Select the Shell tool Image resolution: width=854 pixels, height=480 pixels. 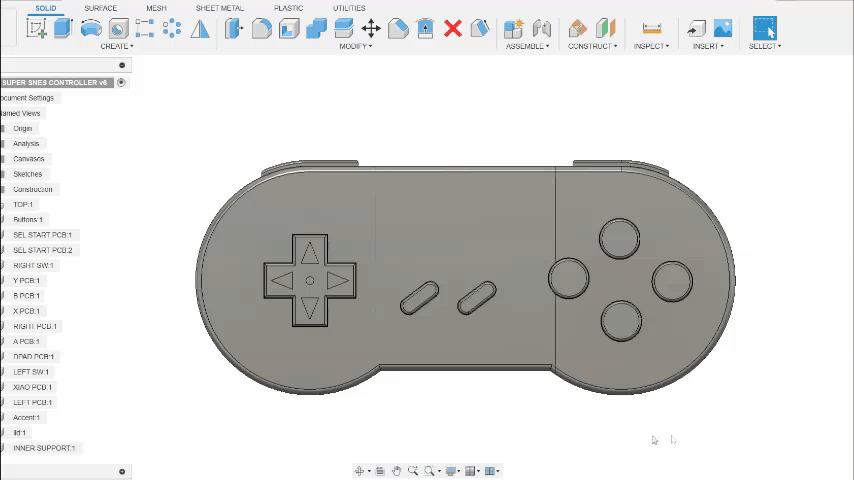pos(289,28)
